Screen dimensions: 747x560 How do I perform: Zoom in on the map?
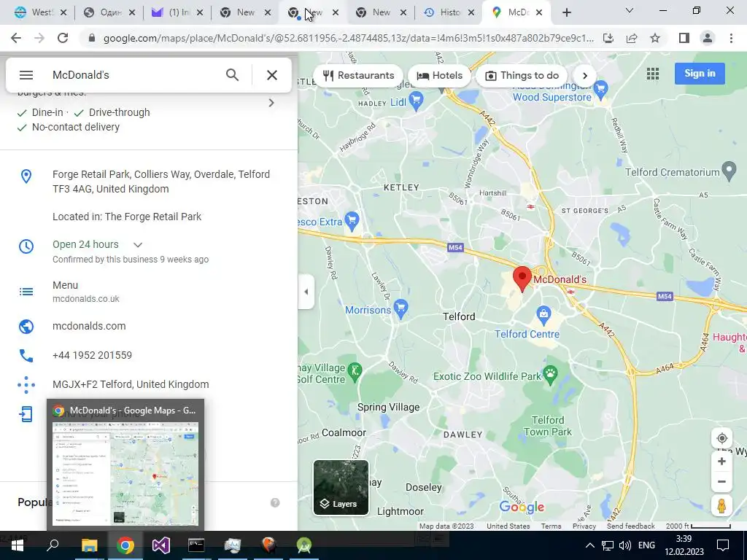[721, 461]
